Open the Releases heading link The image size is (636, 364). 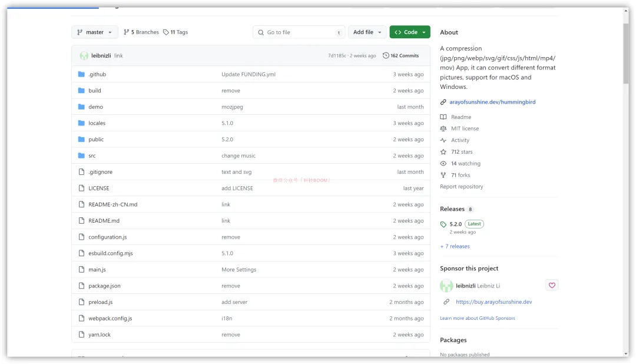coord(452,209)
